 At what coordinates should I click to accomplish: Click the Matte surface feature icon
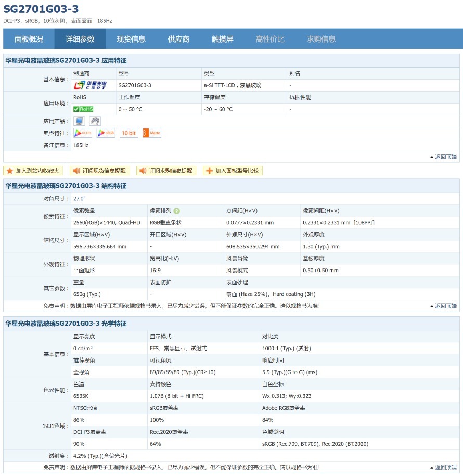point(152,133)
